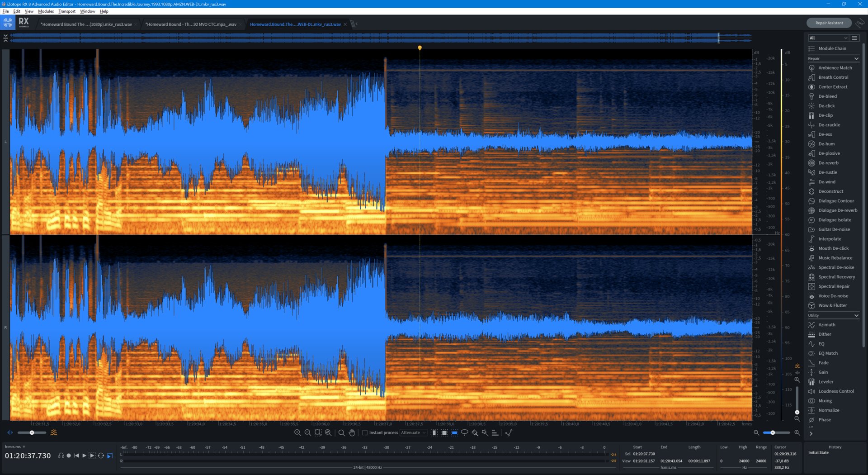Open the EQ Match module
This screenshot has width=868, height=475.
(828, 353)
